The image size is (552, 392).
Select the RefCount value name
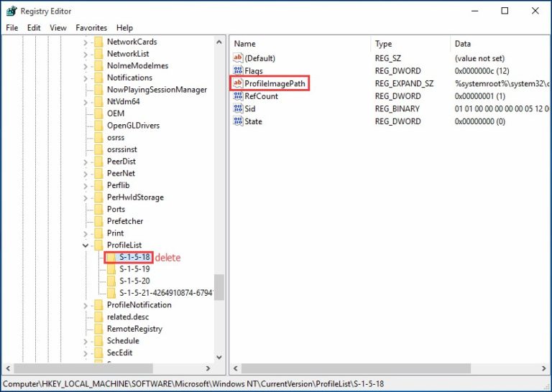[x=261, y=96]
